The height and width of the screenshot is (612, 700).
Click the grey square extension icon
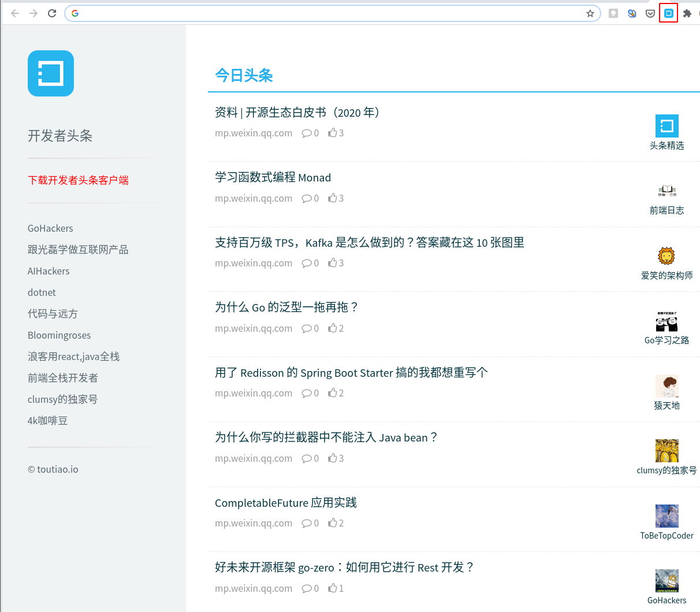(x=613, y=13)
